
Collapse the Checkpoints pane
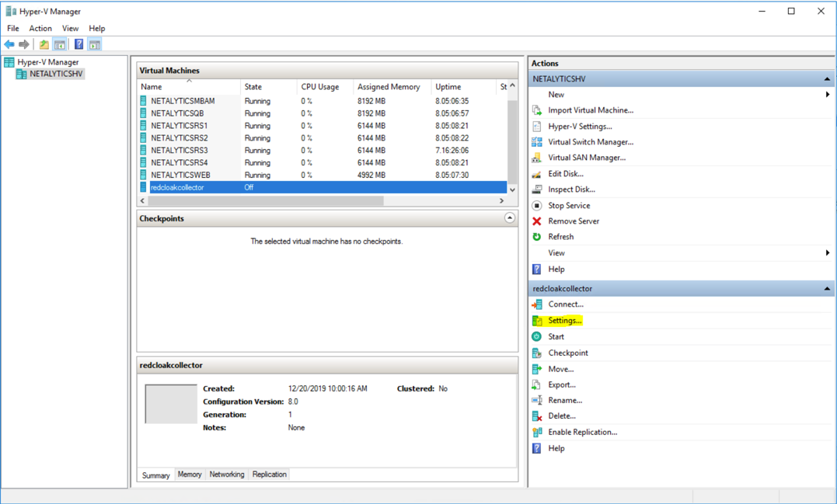(510, 218)
